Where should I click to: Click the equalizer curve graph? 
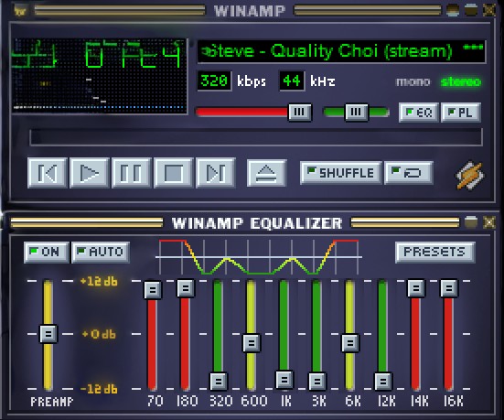[x=259, y=257]
